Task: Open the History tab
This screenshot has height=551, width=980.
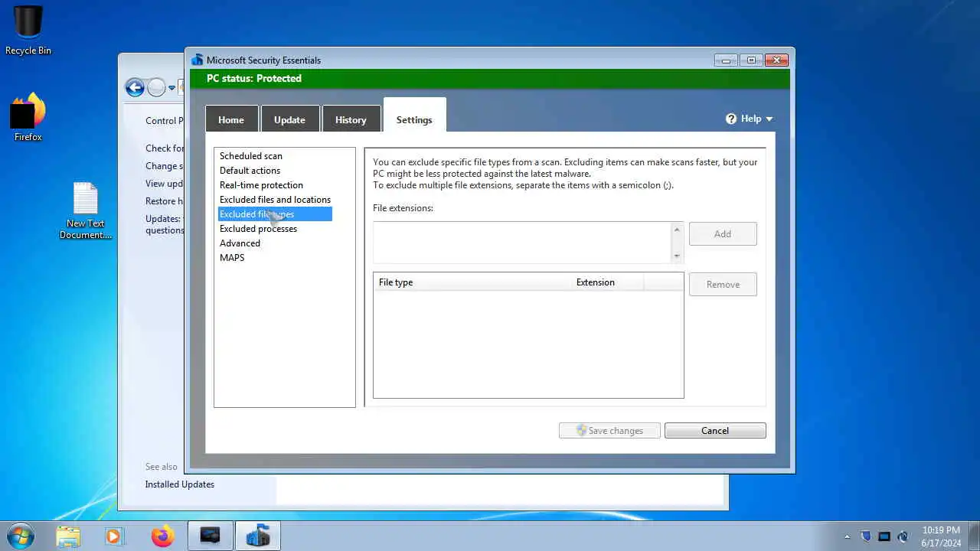Action: point(351,119)
